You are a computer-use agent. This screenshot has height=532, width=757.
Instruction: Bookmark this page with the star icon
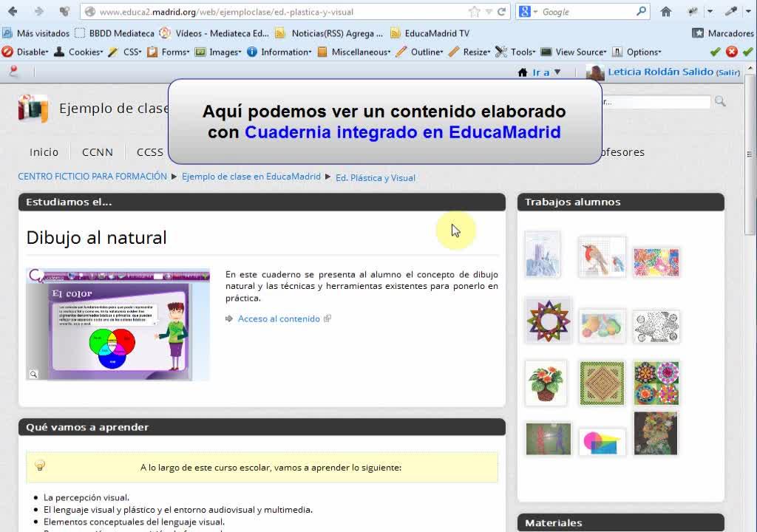point(474,12)
